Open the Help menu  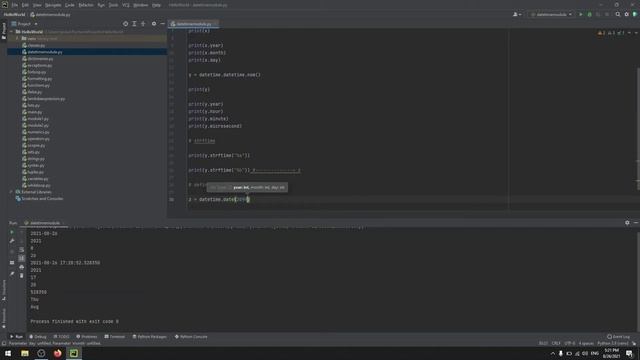pos(156,5)
